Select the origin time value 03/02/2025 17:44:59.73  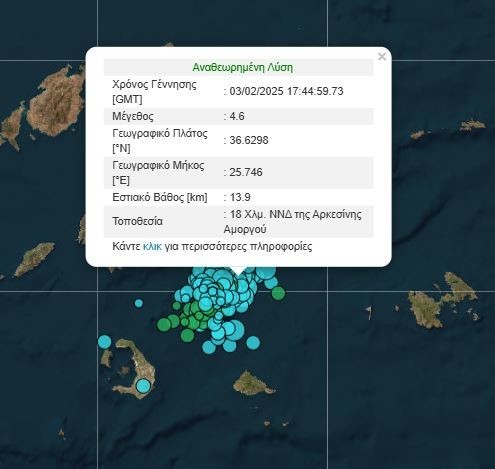coord(286,91)
